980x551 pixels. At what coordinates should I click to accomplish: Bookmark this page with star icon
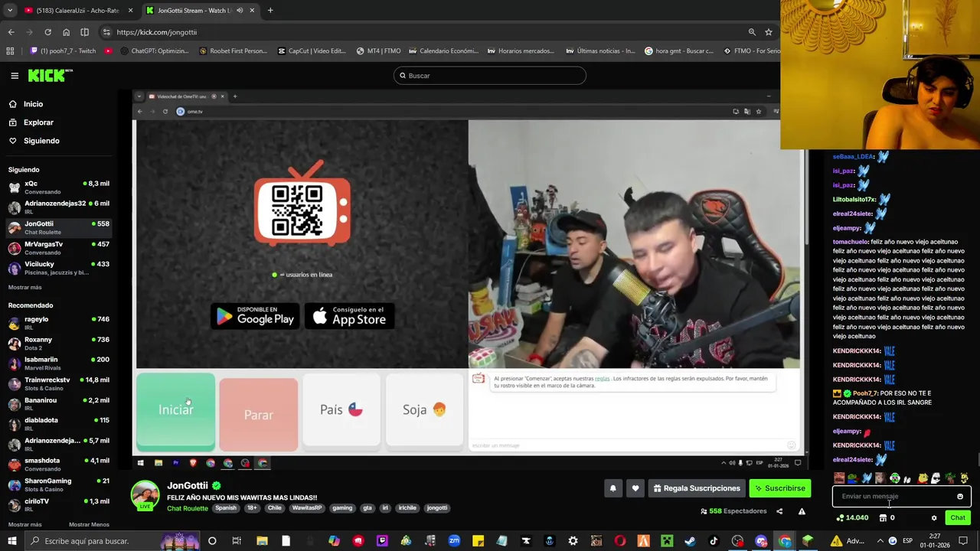point(769,32)
